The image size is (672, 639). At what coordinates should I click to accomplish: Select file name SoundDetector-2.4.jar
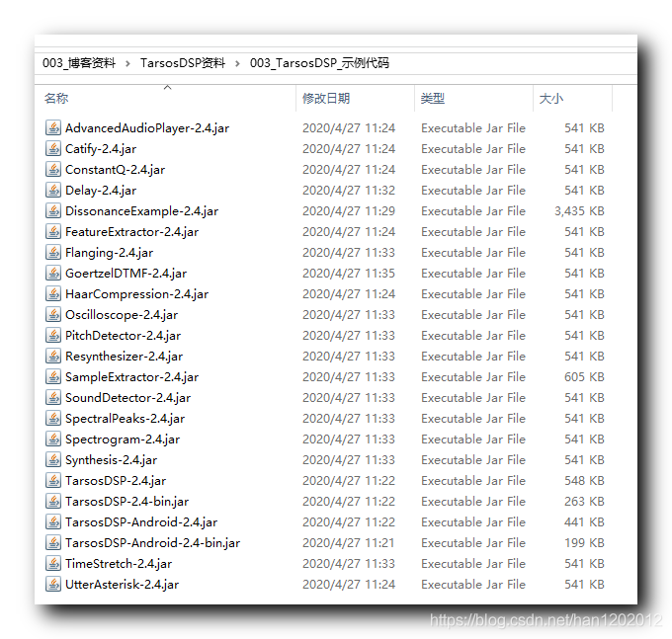(x=127, y=398)
